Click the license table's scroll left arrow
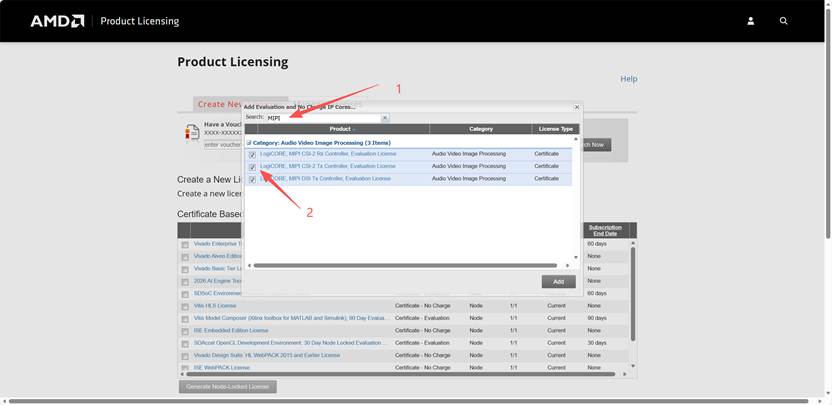 coord(184,374)
